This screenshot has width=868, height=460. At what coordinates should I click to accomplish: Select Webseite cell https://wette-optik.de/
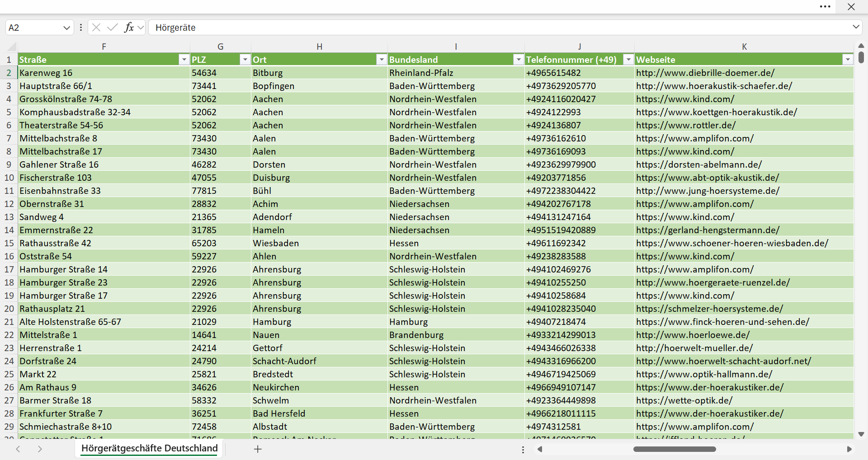click(x=744, y=400)
